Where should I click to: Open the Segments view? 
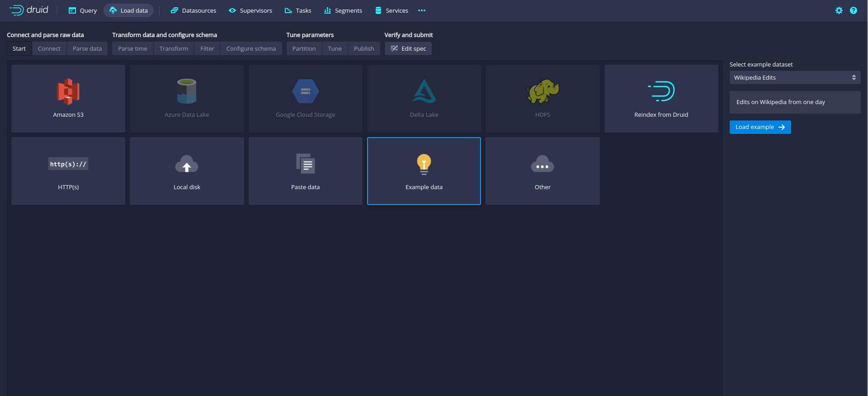[343, 10]
